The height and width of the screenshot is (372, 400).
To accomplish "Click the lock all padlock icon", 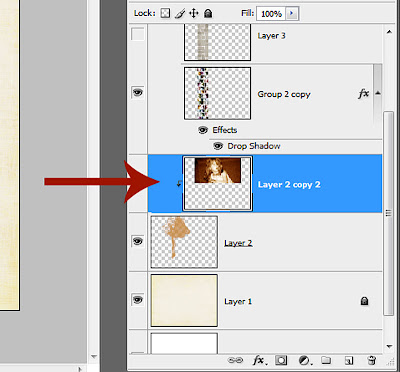I will pos(208,13).
